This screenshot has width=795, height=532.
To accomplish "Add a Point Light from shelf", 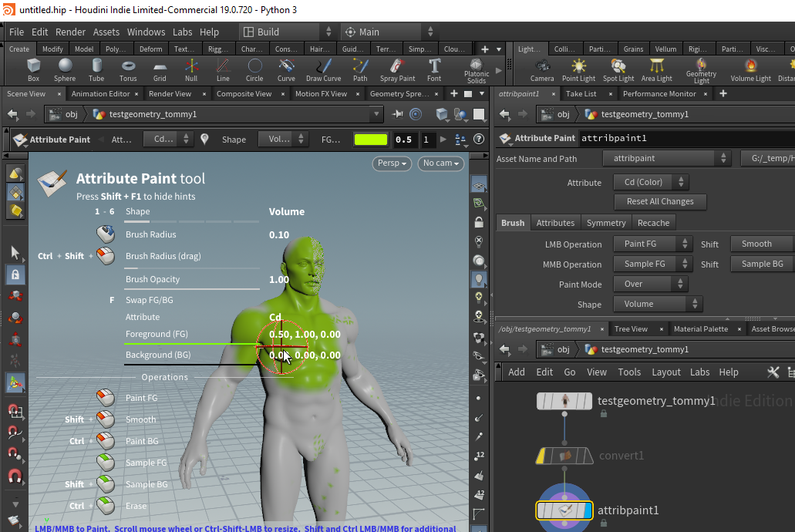I will (578, 70).
